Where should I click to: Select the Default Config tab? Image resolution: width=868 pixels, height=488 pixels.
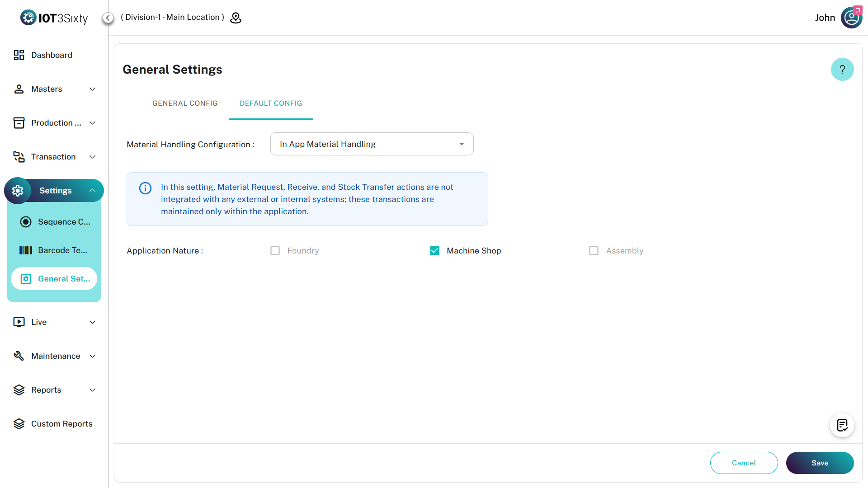tap(271, 103)
